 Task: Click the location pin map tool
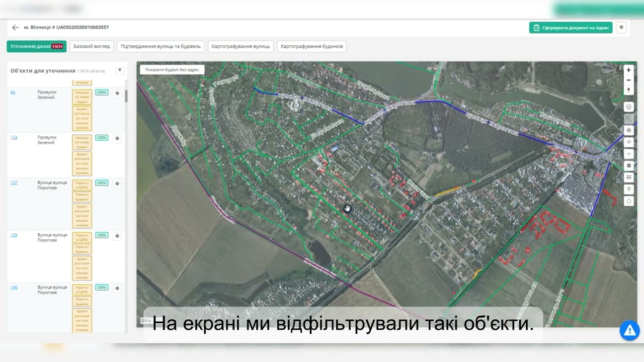click(628, 189)
